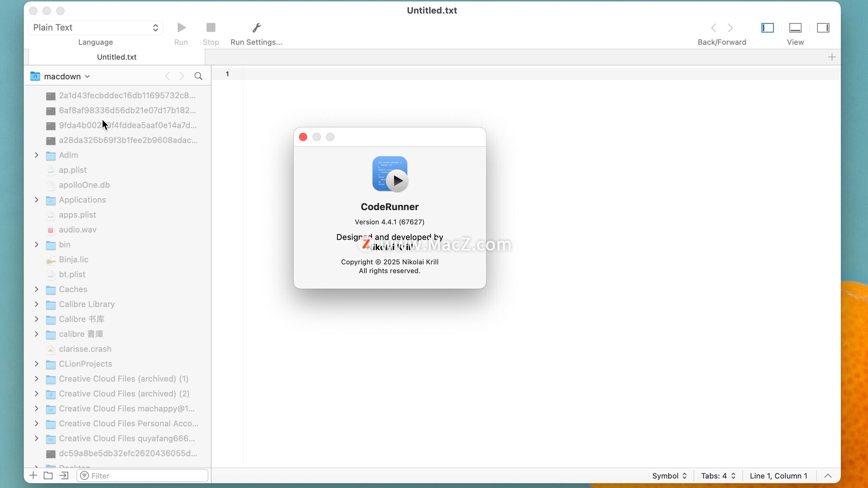Toggle the left sidebar view button
The image size is (868, 488).
tap(767, 28)
